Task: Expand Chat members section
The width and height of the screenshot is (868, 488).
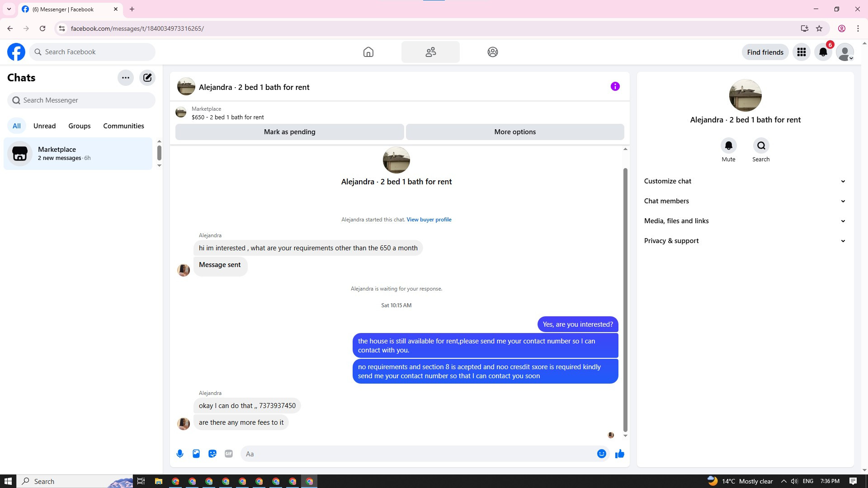Action: [x=745, y=201]
